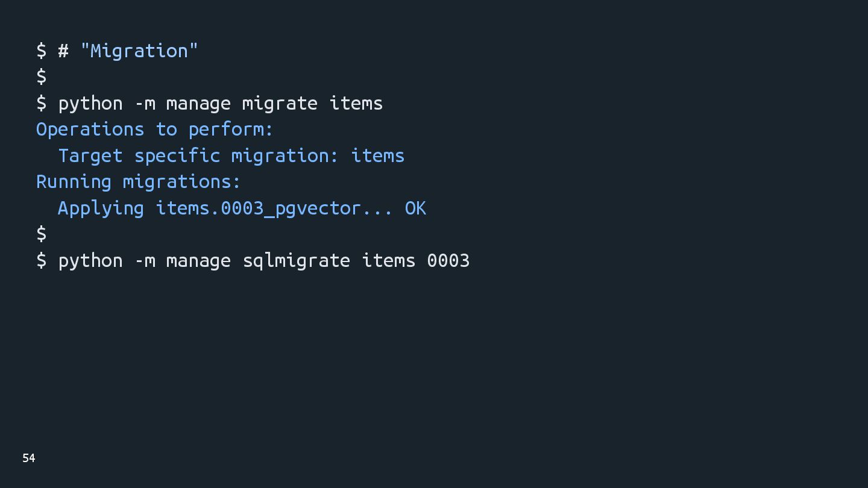Click the word migrate in first command
Viewport: 868px width, 488px height.
click(279, 103)
